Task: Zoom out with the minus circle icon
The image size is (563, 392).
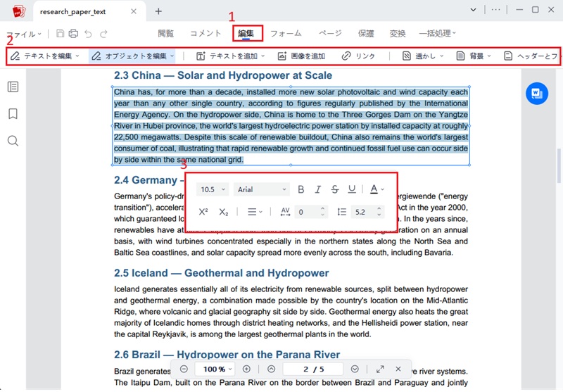Action: click(184, 369)
